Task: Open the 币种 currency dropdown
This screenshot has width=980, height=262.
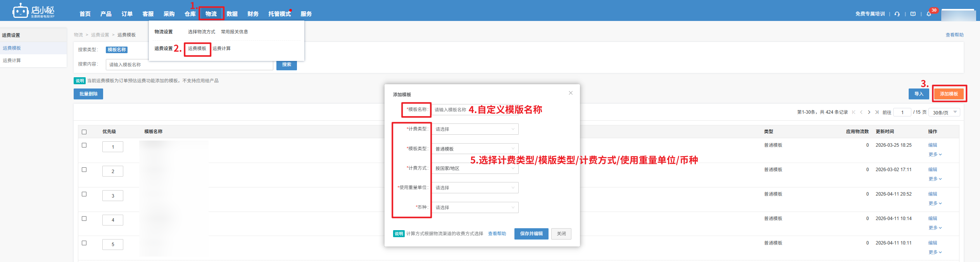Action: tap(475, 208)
